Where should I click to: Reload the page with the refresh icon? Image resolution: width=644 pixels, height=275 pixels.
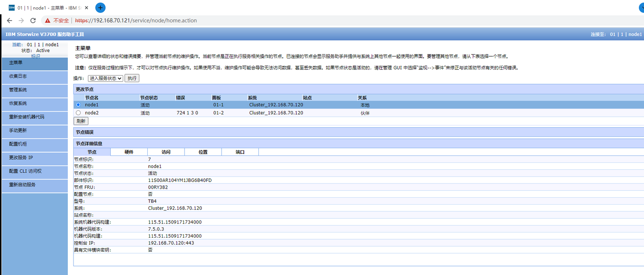pyautogui.click(x=33, y=21)
